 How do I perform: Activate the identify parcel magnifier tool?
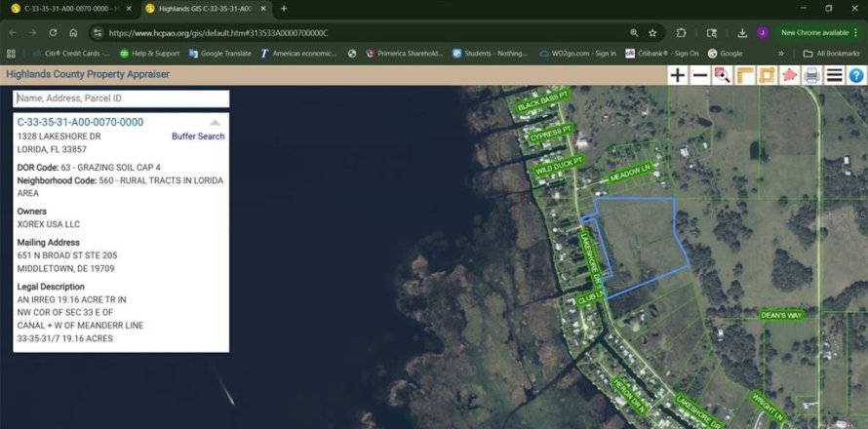coord(722,75)
